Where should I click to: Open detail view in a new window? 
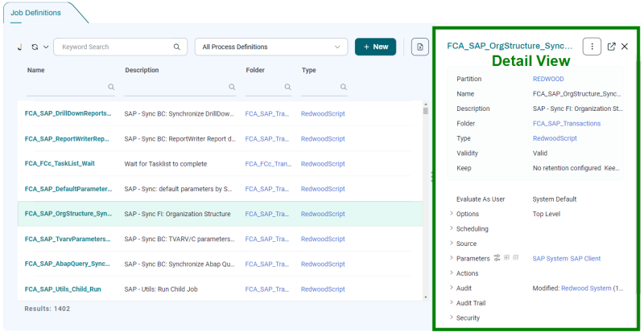click(x=611, y=47)
